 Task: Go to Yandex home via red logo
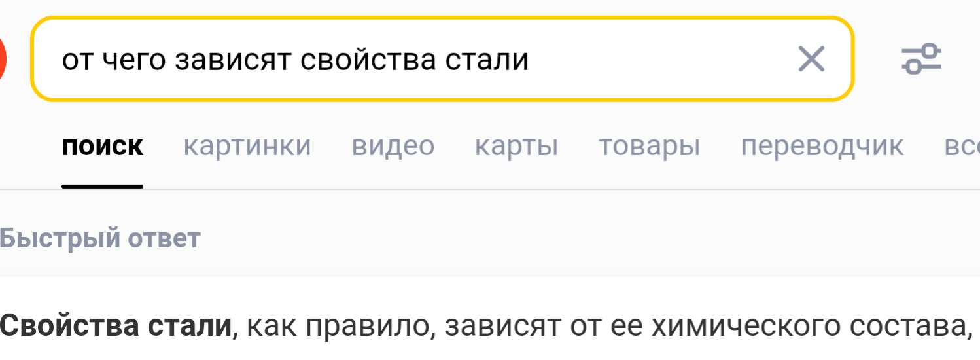(x=3, y=60)
